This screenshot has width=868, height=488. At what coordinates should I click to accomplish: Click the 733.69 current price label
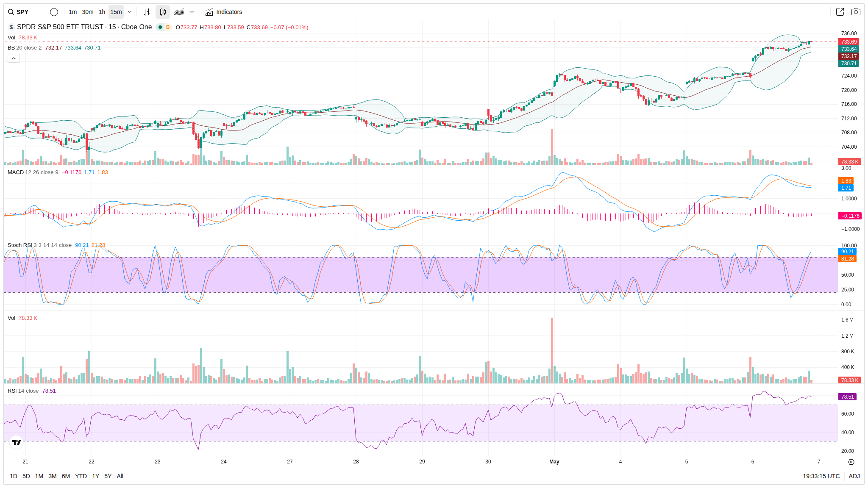849,42
